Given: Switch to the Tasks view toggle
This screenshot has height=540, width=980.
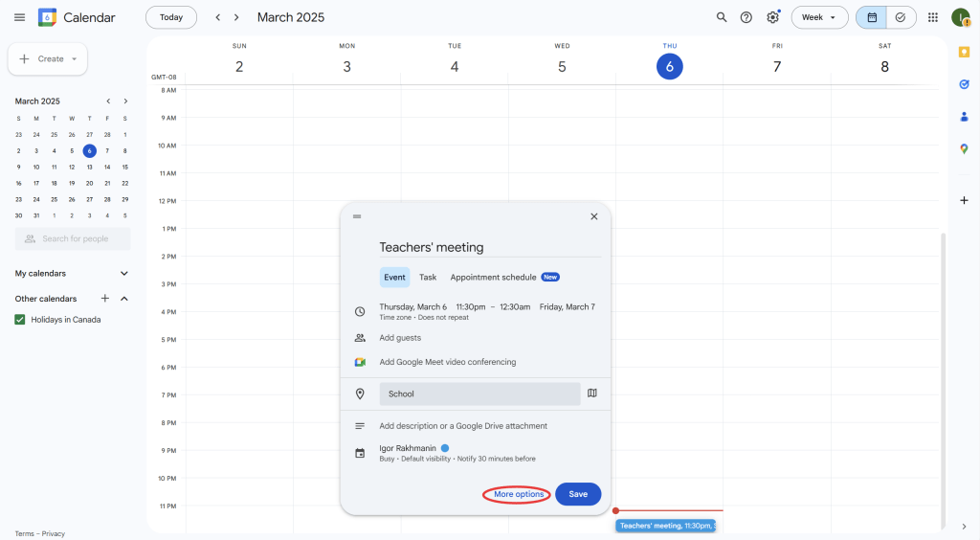Looking at the screenshot, I should (901, 17).
